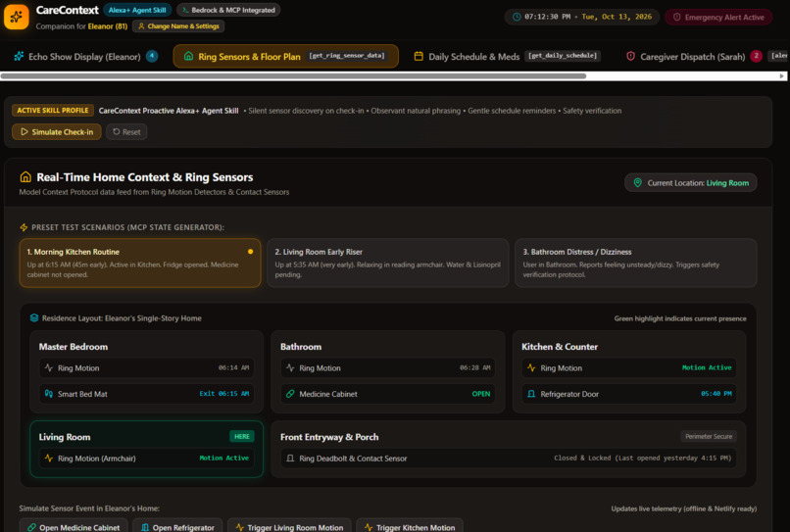Click the Medicine Cabinet OPEN status
Viewport: 790px width, 532px height.
pyautogui.click(x=480, y=394)
